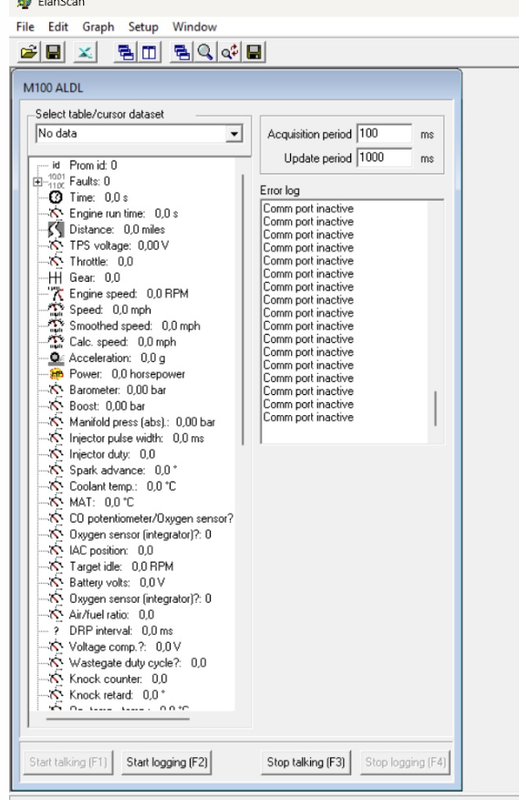
Task: Click the tachometer icon beside Engine speed
Action: tap(56, 293)
